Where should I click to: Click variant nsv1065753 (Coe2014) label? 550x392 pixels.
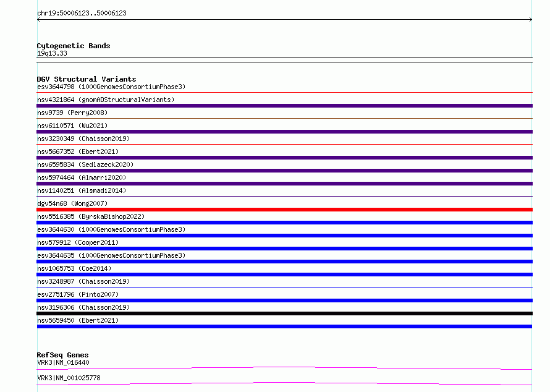click(x=74, y=268)
